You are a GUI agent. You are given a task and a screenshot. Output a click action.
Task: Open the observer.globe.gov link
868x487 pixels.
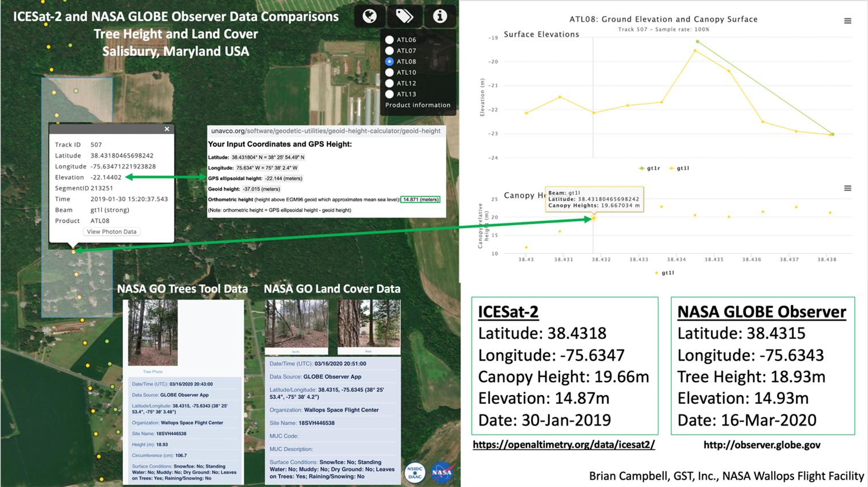click(x=762, y=445)
